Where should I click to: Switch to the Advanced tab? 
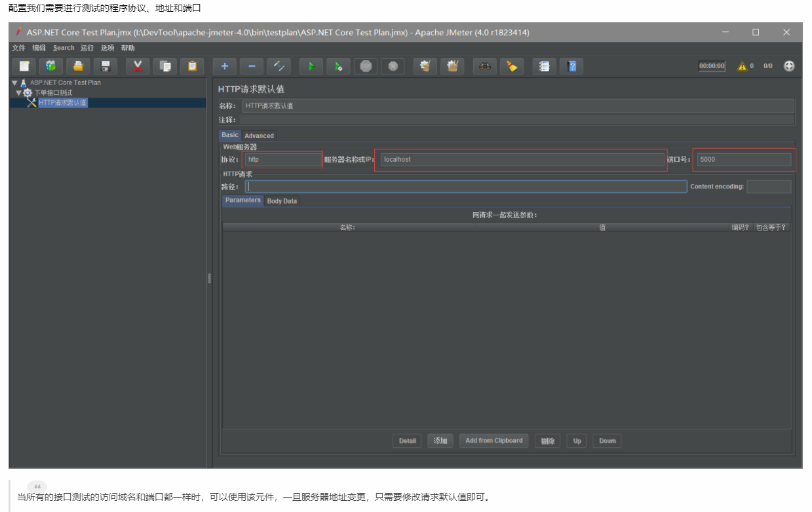[x=259, y=136]
